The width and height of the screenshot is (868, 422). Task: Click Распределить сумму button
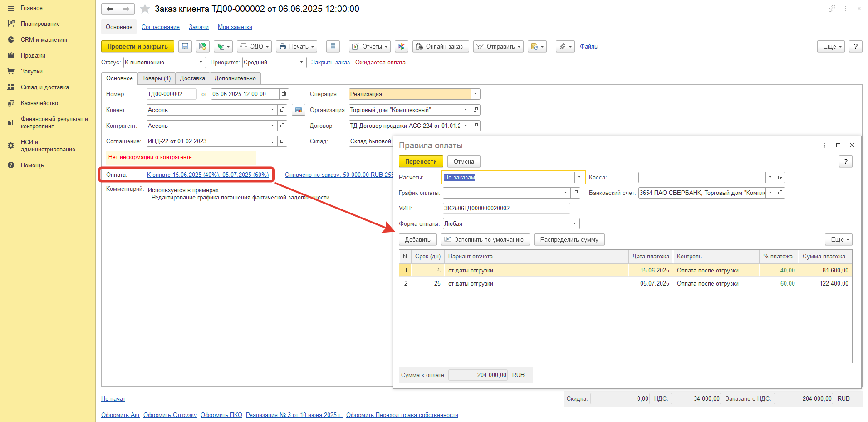(569, 239)
